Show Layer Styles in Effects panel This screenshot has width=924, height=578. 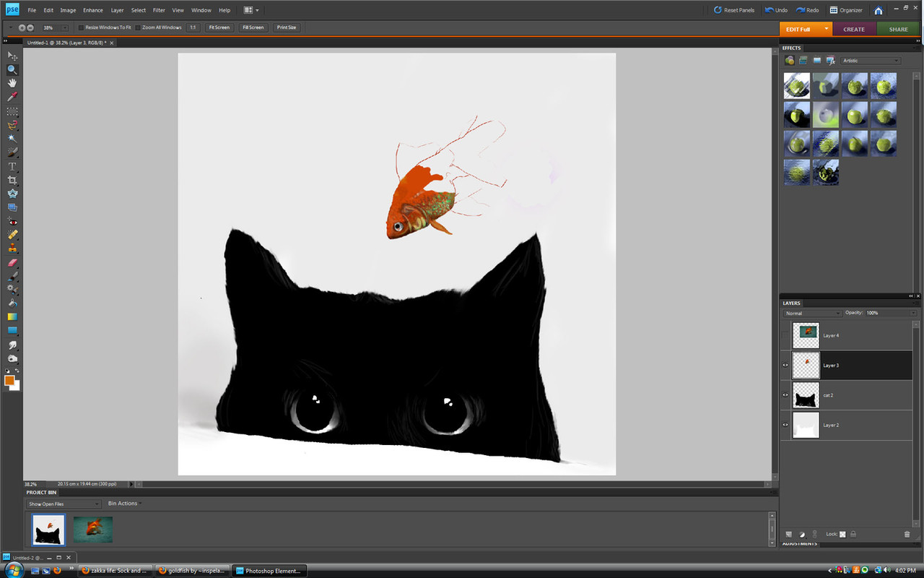click(803, 61)
